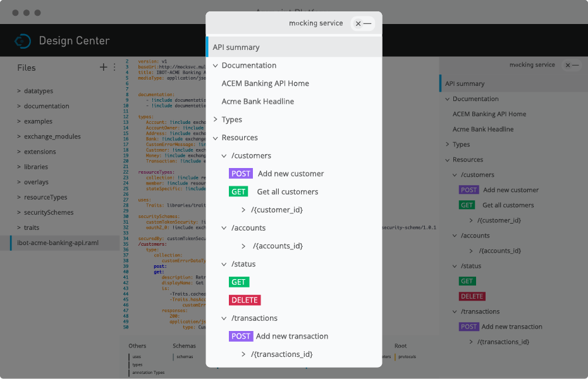Collapse /customers resource in popup panel
588x379 pixels.
pyautogui.click(x=224, y=156)
